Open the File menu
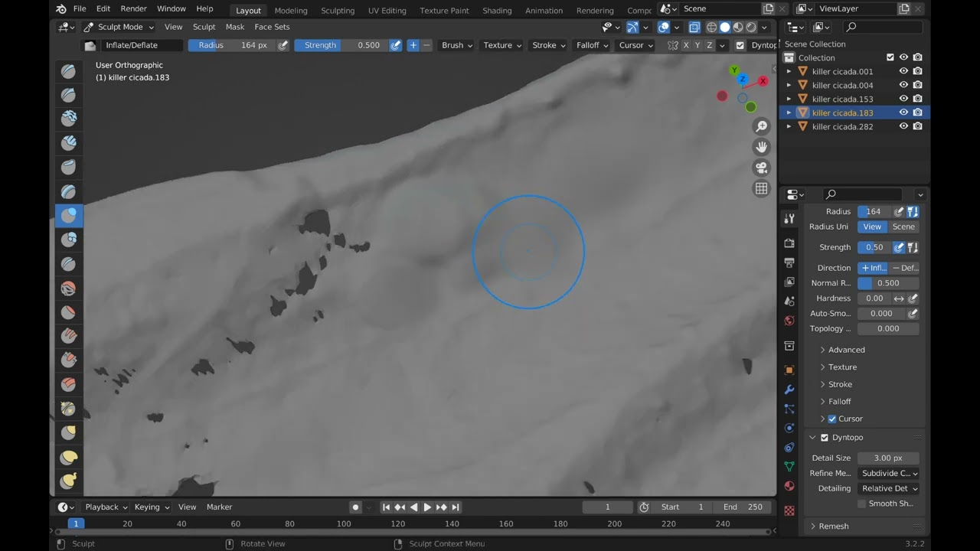Viewport: 980px width, 551px height. click(x=80, y=8)
